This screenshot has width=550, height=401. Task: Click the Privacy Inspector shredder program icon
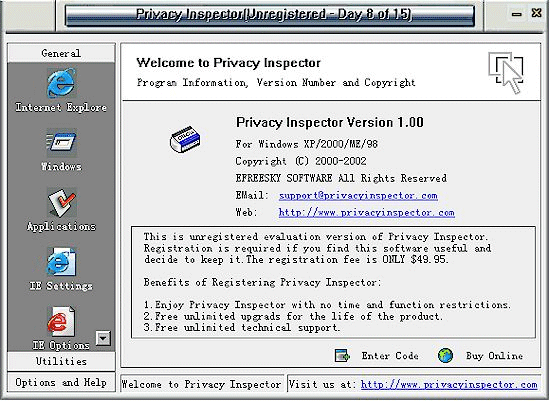coord(185,140)
